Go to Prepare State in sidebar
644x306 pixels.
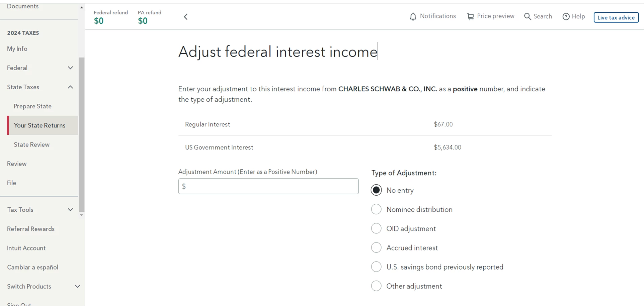point(33,106)
